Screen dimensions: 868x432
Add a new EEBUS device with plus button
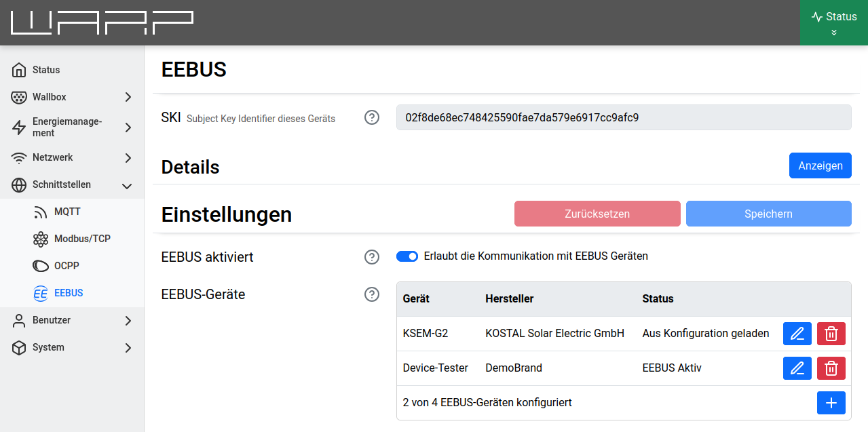click(x=831, y=403)
